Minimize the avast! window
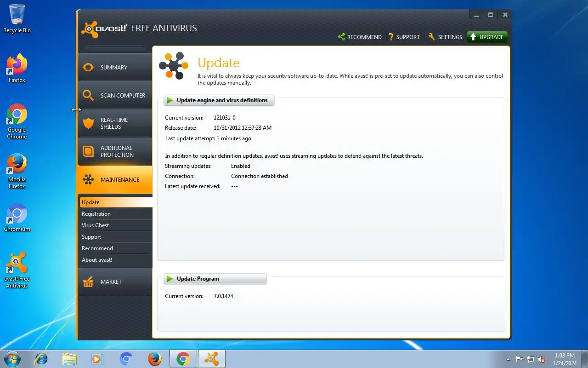 [x=476, y=15]
